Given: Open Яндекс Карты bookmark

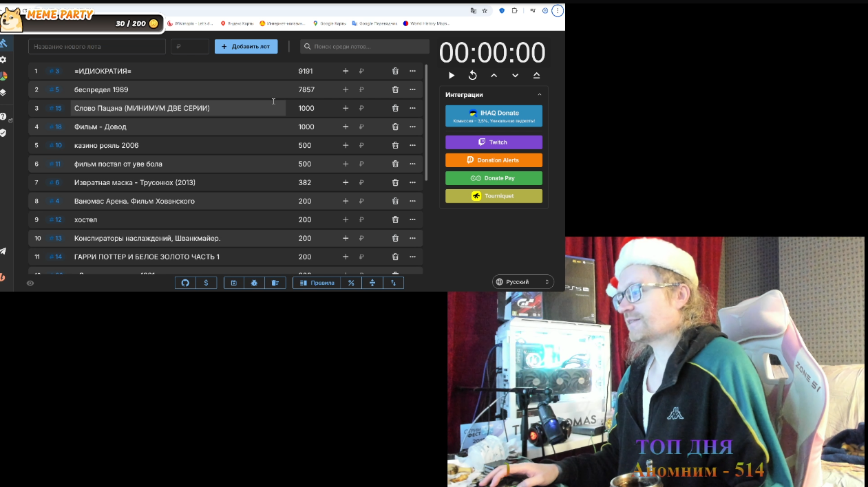Looking at the screenshot, I should 237,23.
